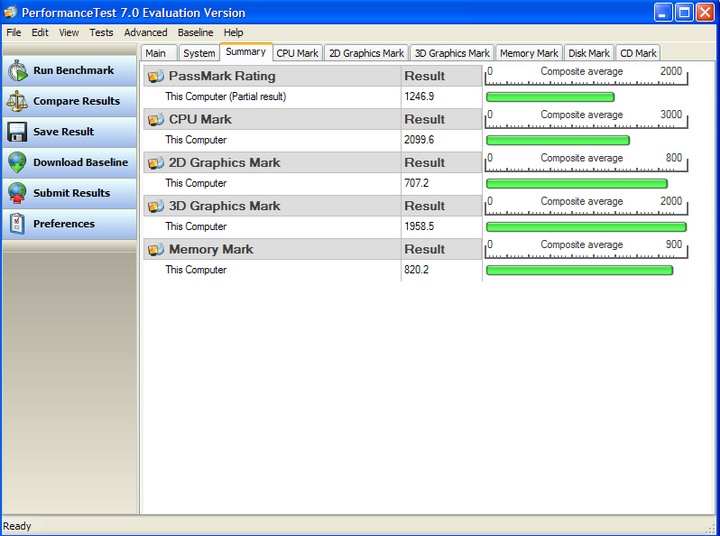Maximize the PerformanceTest window
Image resolution: width=720 pixels, height=536 pixels.
[684, 12]
